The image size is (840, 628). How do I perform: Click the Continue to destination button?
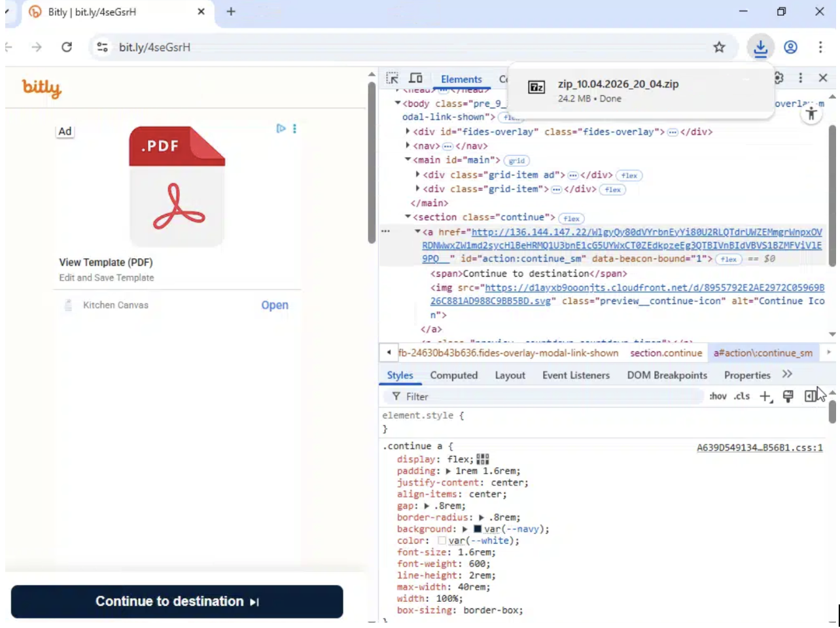coord(177,601)
